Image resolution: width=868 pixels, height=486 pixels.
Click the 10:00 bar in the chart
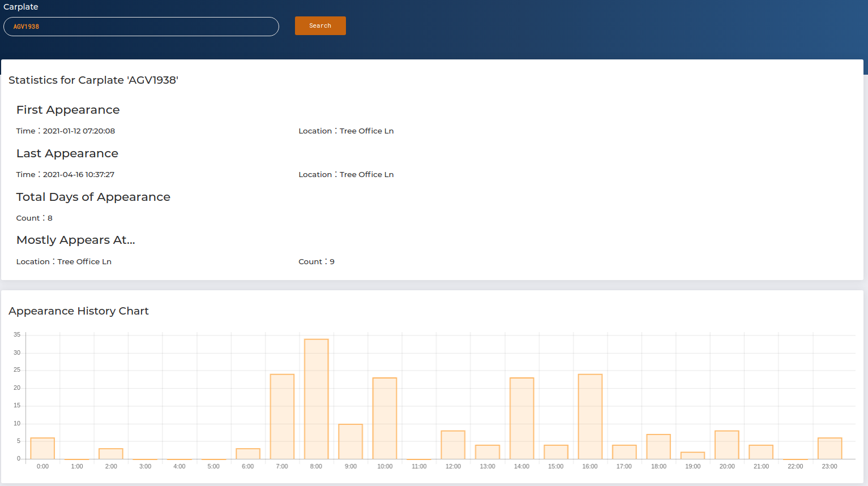[385, 418]
